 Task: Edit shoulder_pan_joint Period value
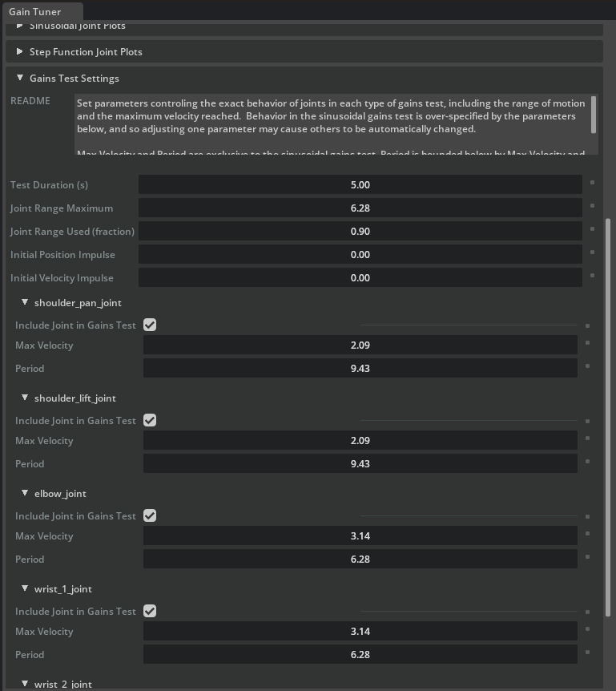click(x=360, y=369)
